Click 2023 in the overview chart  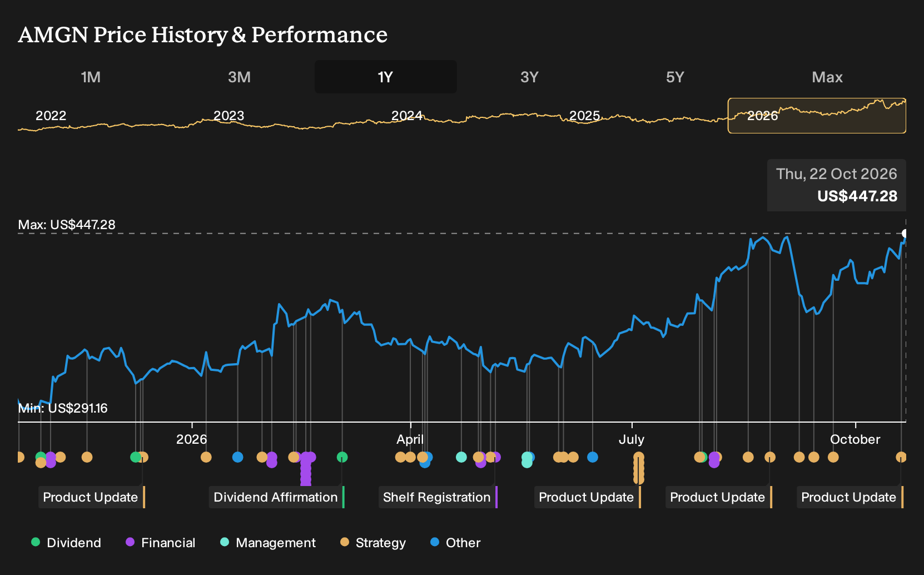point(229,116)
